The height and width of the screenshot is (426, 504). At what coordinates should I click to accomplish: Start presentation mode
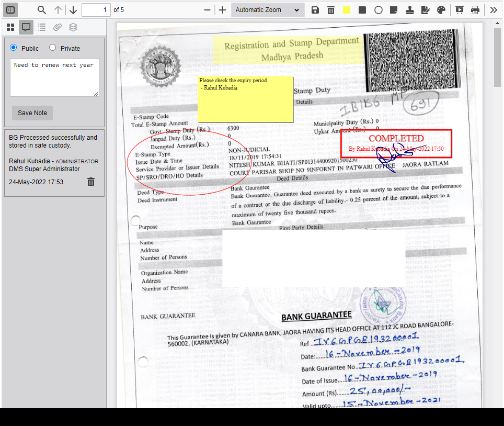[x=459, y=9]
